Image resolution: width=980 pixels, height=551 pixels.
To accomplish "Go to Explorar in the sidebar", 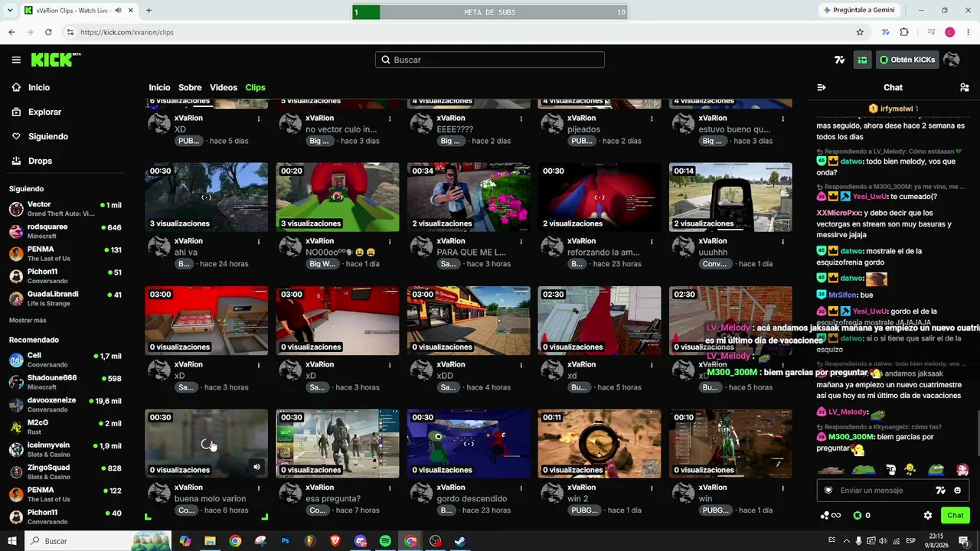I will tap(44, 112).
